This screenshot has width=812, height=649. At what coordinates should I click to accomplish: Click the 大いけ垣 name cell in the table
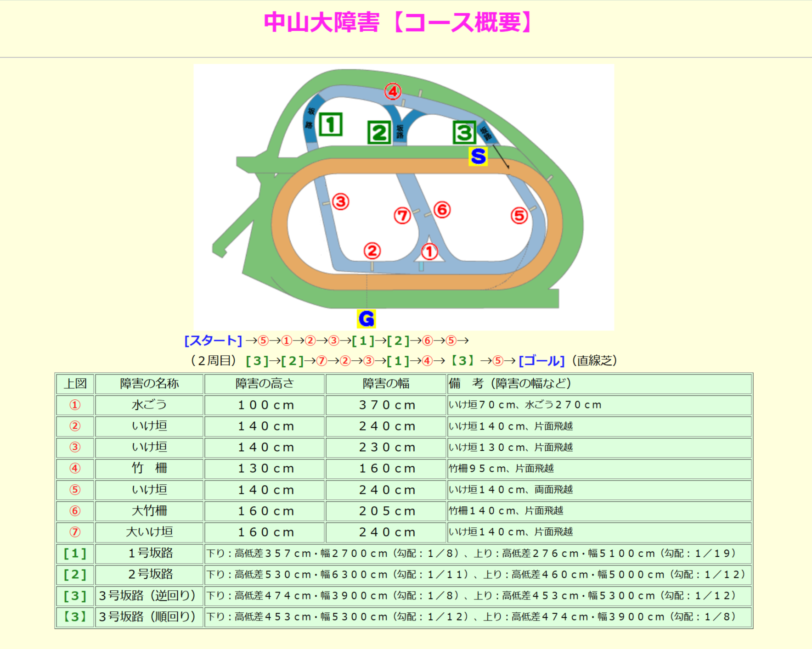(149, 532)
